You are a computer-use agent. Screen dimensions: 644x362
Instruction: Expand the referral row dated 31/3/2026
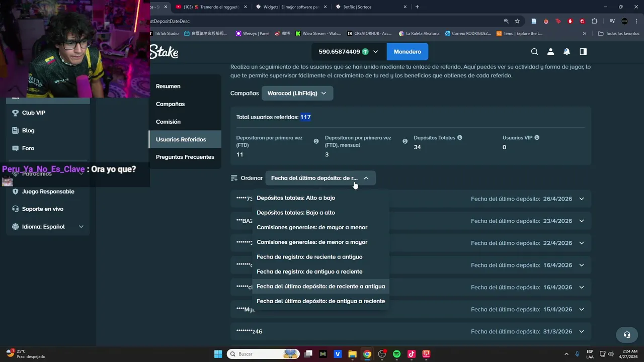[582, 331]
